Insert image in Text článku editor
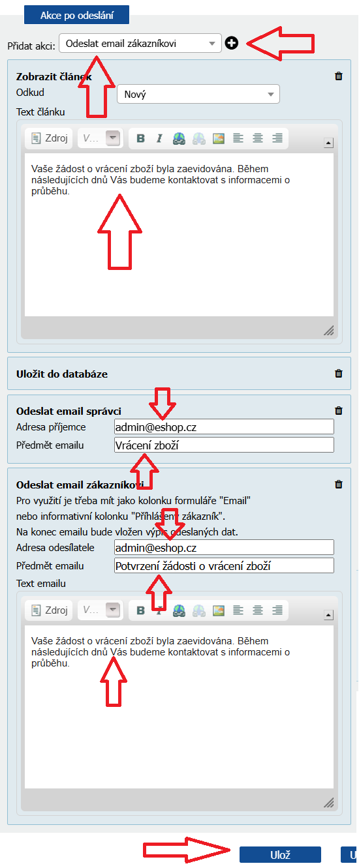359x868 pixels. pyautogui.click(x=219, y=138)
